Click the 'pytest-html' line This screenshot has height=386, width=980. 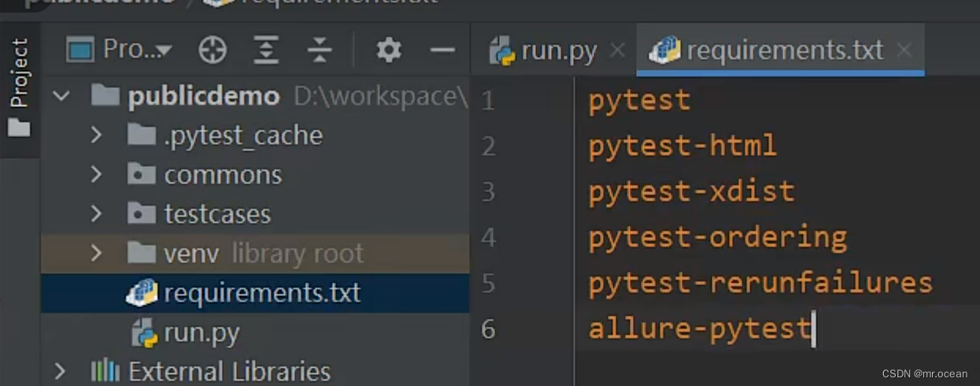[682, 146]
